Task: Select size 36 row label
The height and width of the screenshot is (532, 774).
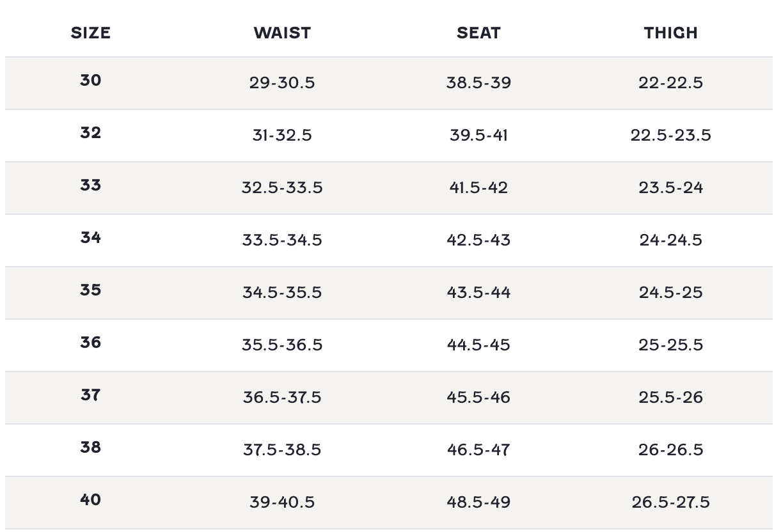Action: [x=90, y=343]
